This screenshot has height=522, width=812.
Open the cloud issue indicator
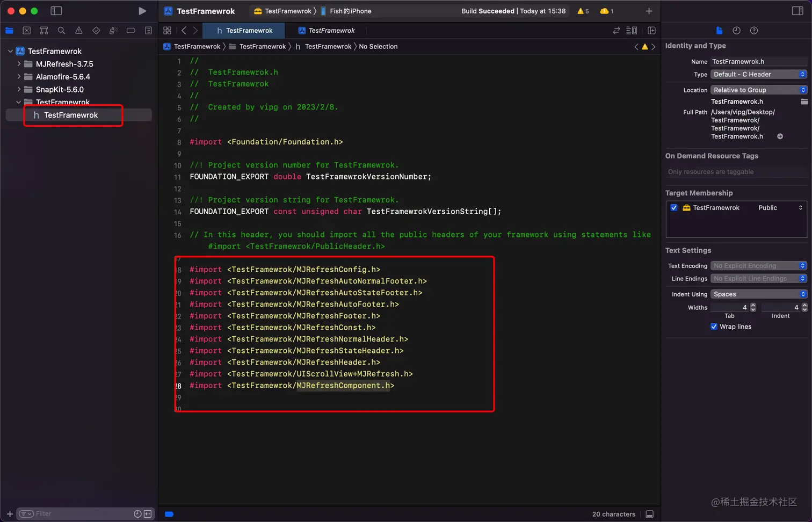pos(606,11)
